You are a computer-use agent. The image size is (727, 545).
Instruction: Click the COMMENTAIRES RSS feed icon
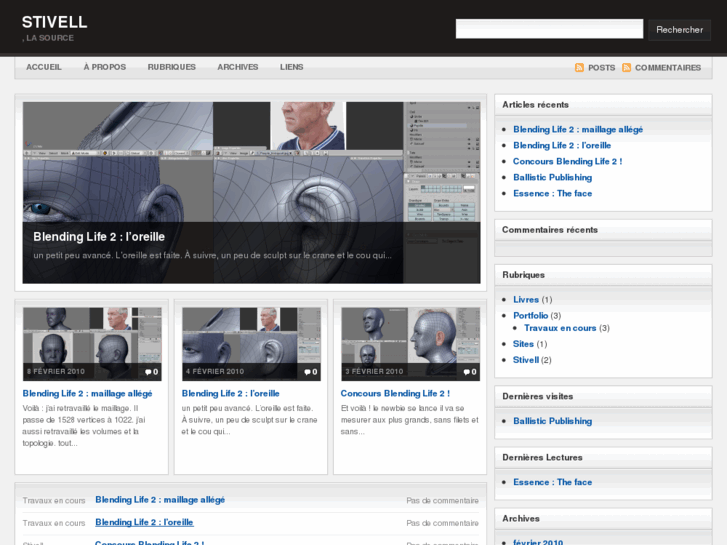(x=626, y=68)
